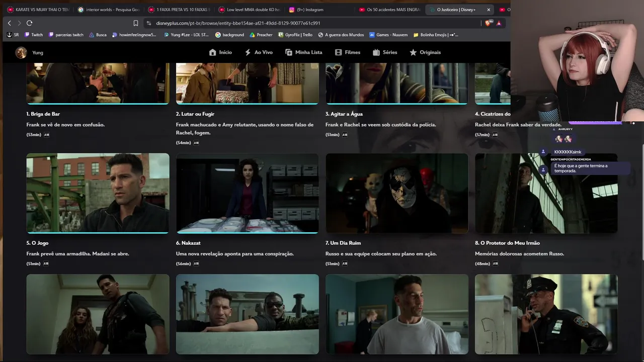Click "Memórias dolorosas acometem Russo" description

(x=520, y=254)
